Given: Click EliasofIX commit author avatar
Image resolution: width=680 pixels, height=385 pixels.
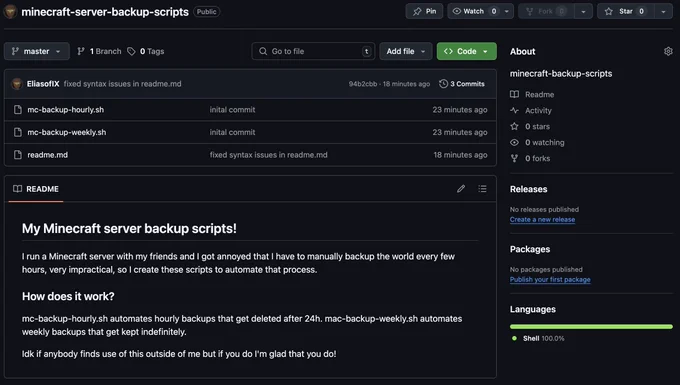Looking at the screenshot, I should coord(17,84).
